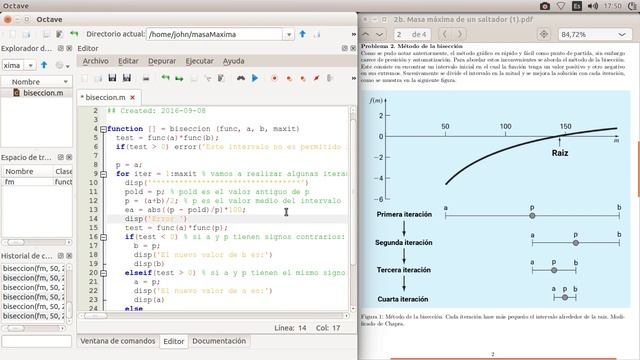Undock the Historial de comandos panel
The height and width of the screenshot is (360, 640).
(61, 256)
